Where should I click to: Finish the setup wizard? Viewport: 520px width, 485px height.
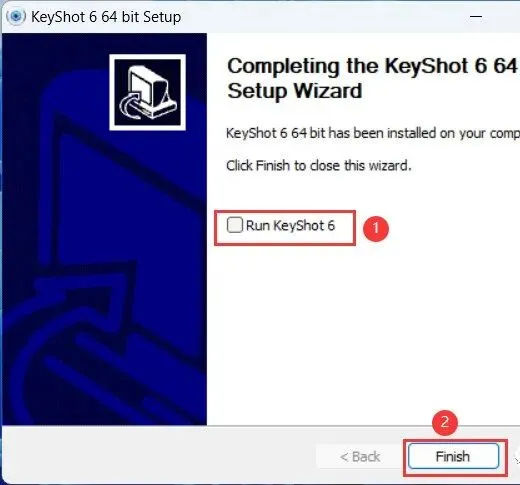[x=454, y=456]
